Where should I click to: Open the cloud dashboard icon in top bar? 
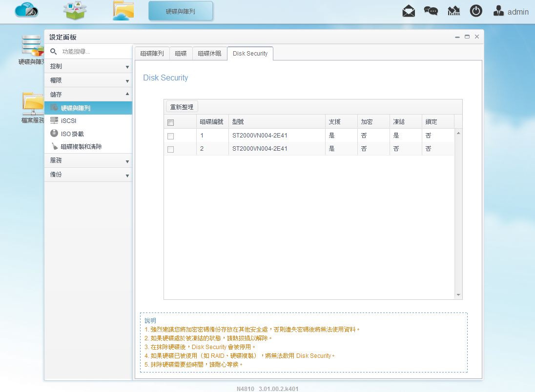pyautogui.click(x=26, y=10)
